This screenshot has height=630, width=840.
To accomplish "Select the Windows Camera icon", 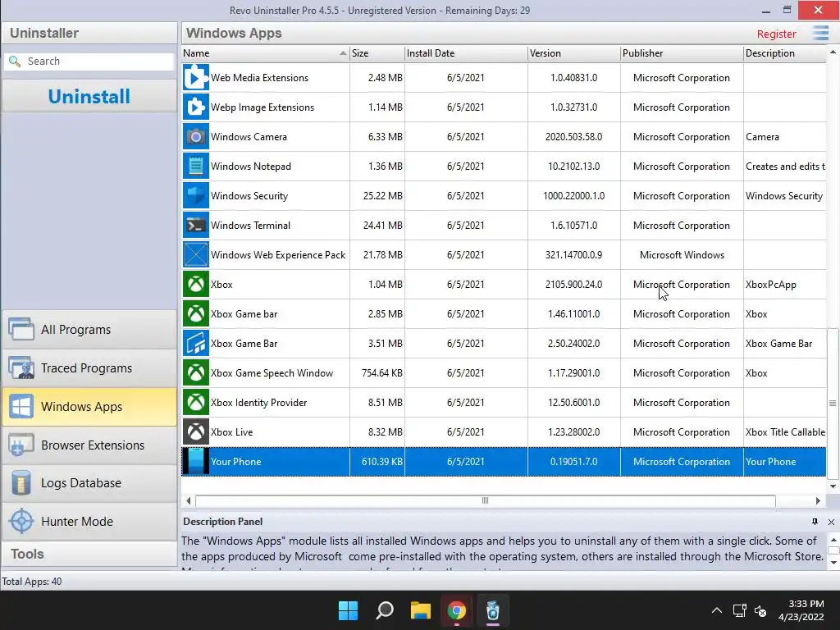I will (x=195, y=137).
